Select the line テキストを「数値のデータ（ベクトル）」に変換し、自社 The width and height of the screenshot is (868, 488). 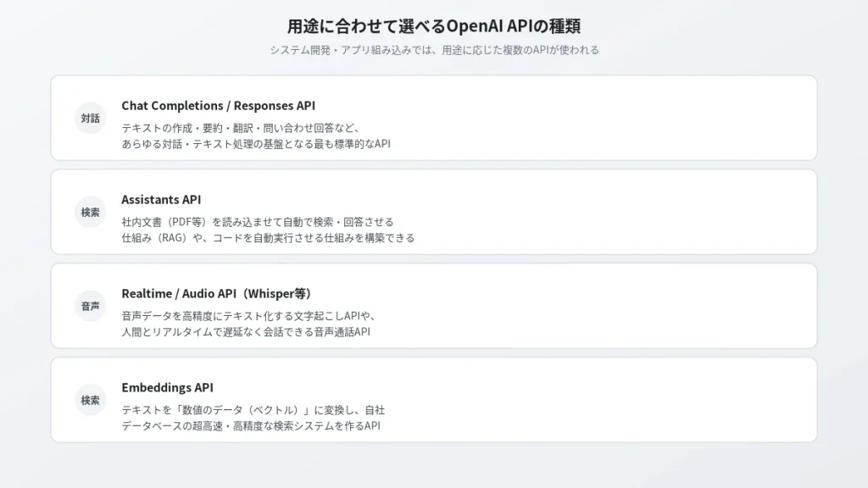(253, 411)
